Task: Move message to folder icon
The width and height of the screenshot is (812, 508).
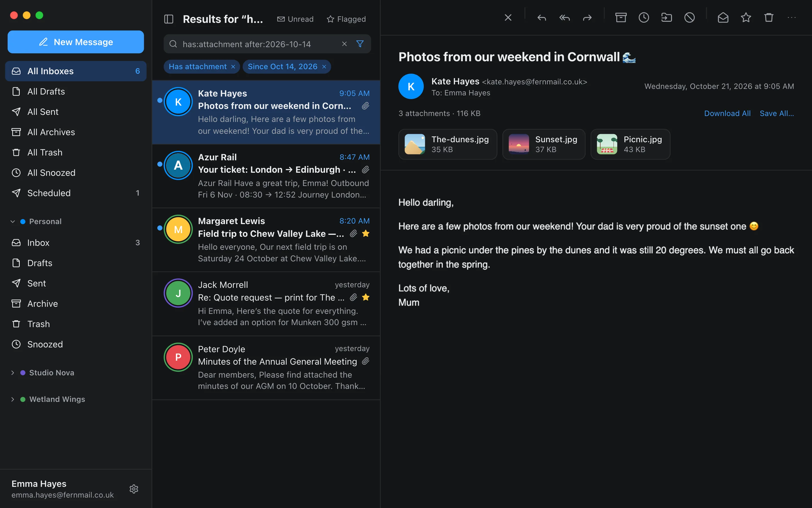Action: [667, 18]
